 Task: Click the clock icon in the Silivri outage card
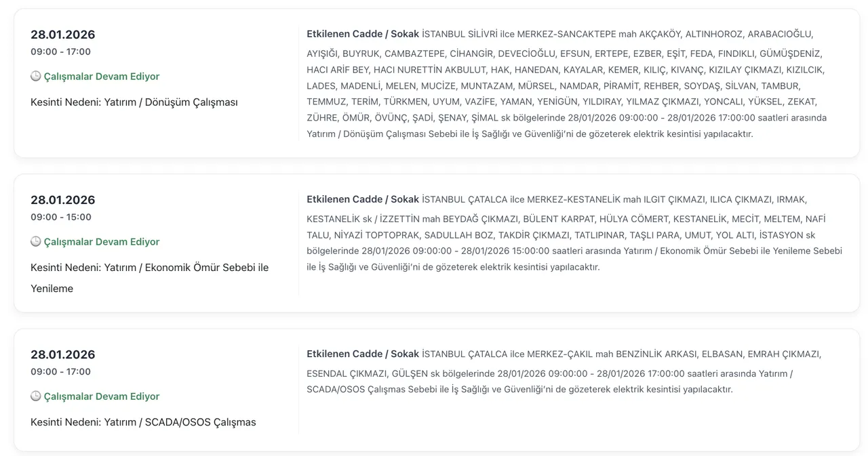(x=36, y=77)
